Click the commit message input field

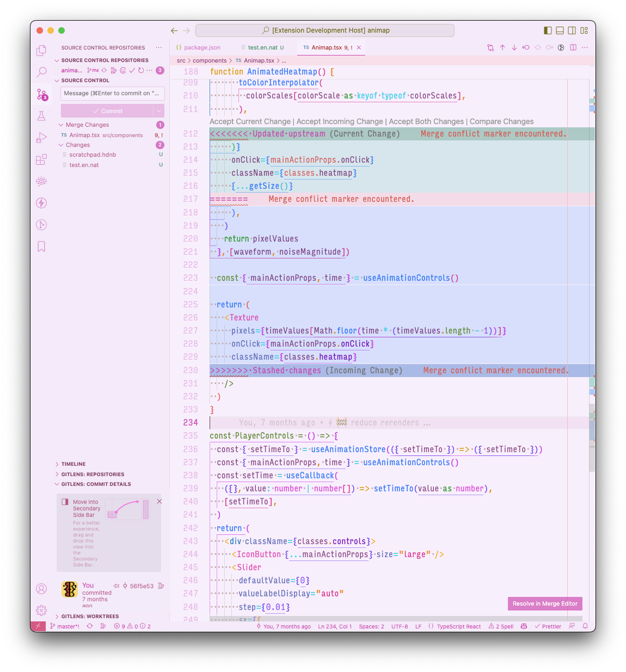(x=113, y=93)
